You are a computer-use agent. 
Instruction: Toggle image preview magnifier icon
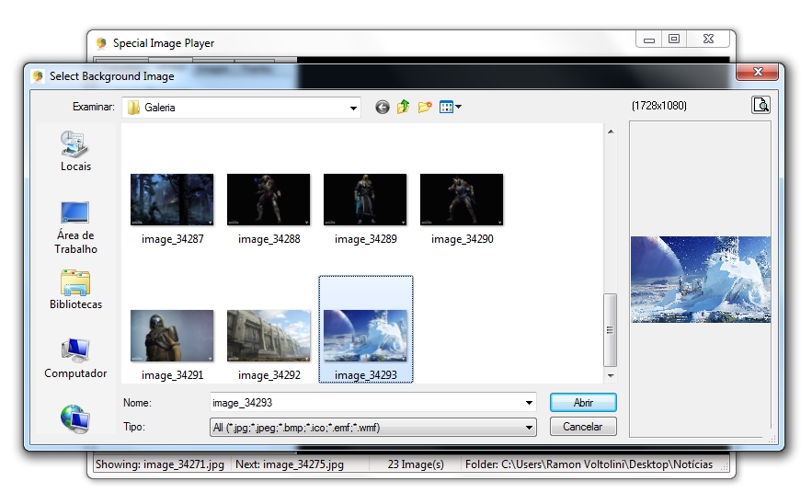coord(761,105)
